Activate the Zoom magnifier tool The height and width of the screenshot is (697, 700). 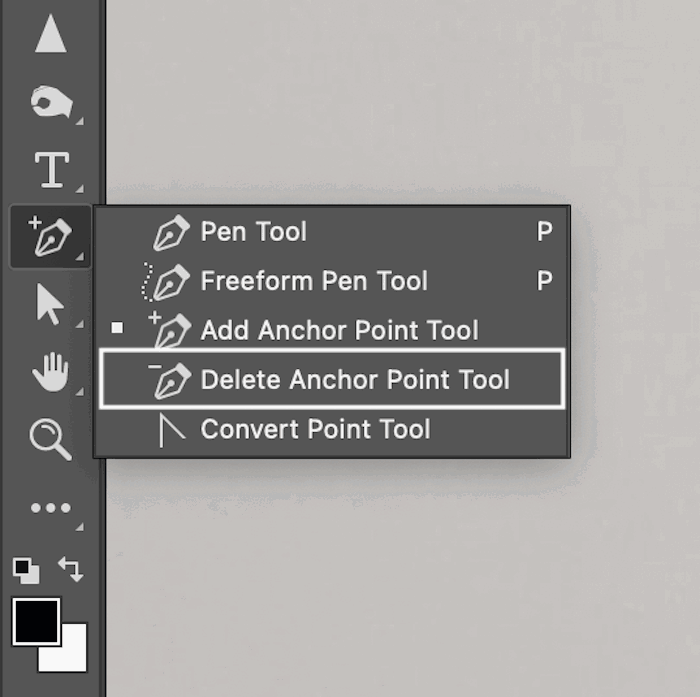(50, 439)
